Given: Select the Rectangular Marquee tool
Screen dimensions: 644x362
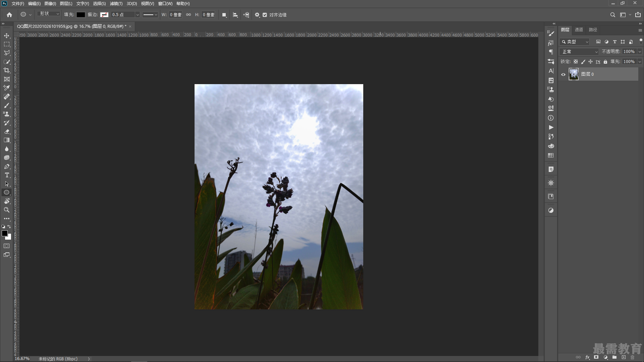Looking at the screenshot, I should click(7, 44).
